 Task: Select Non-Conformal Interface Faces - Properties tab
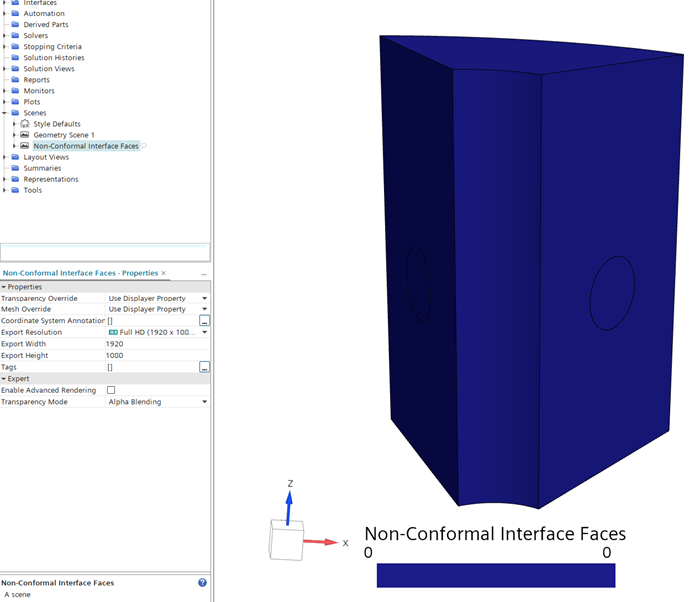coord(80,273)
